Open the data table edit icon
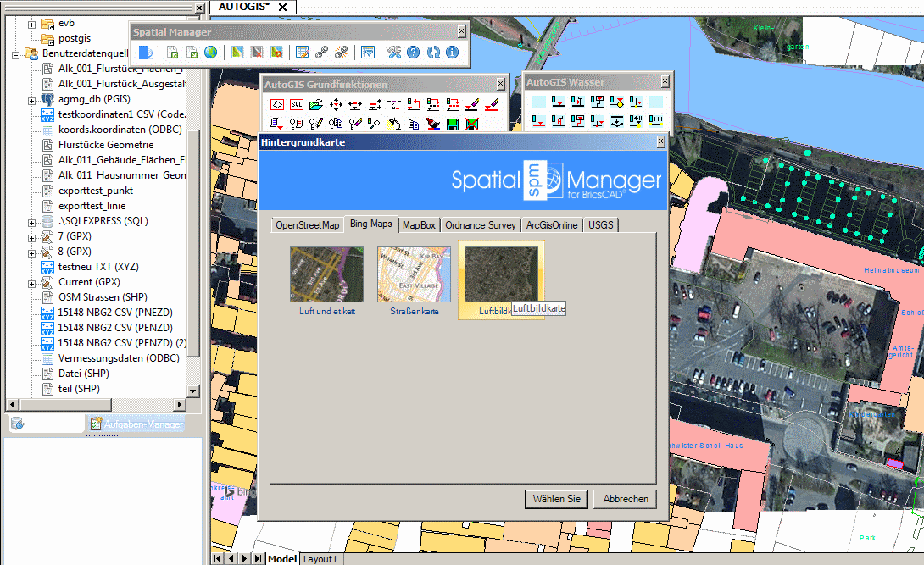 tap(303, 53)
